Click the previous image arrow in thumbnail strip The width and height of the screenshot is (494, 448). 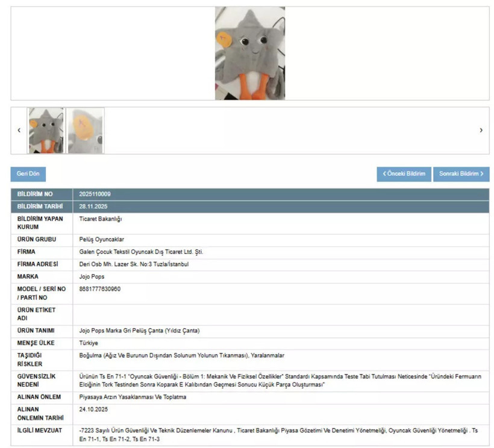19,130
